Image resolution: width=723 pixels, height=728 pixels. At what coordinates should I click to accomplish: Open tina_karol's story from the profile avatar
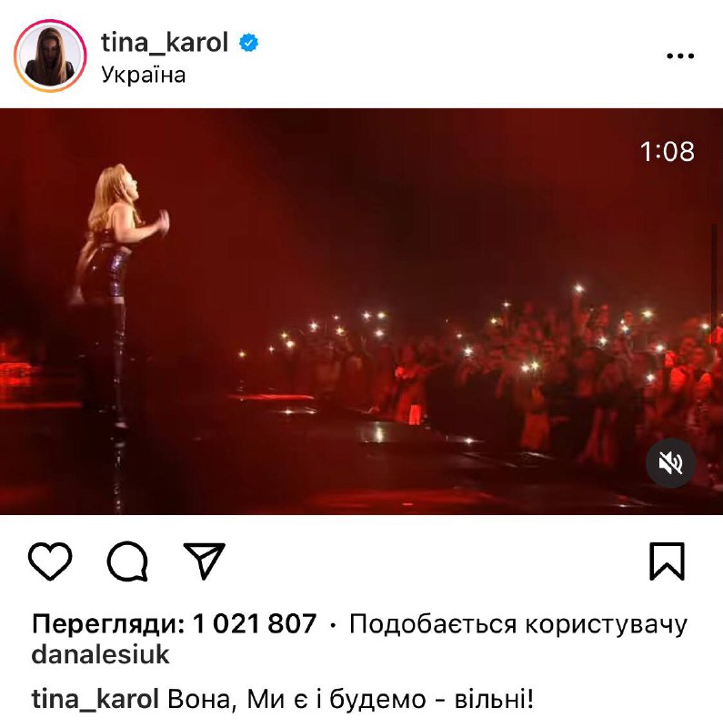pyautogui.click(x=50, y=56)
